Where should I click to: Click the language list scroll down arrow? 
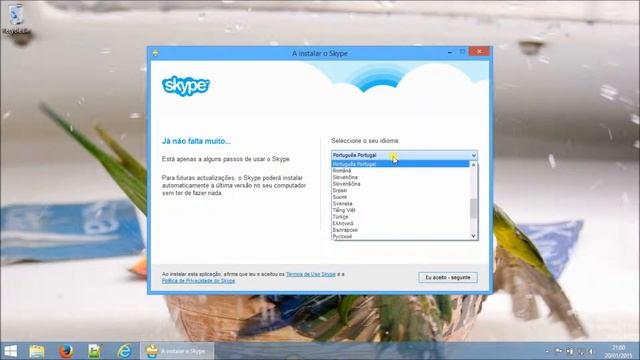pos(473,236)
